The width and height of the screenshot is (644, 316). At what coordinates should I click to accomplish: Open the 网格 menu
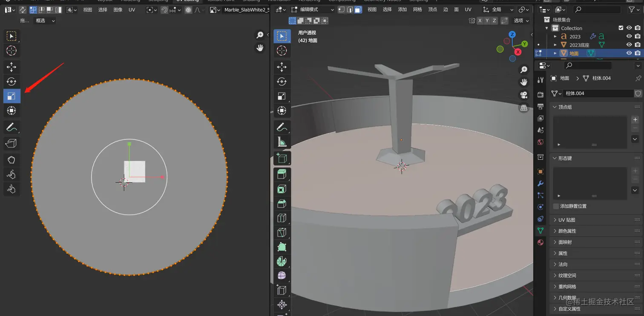tap(417, 9)
